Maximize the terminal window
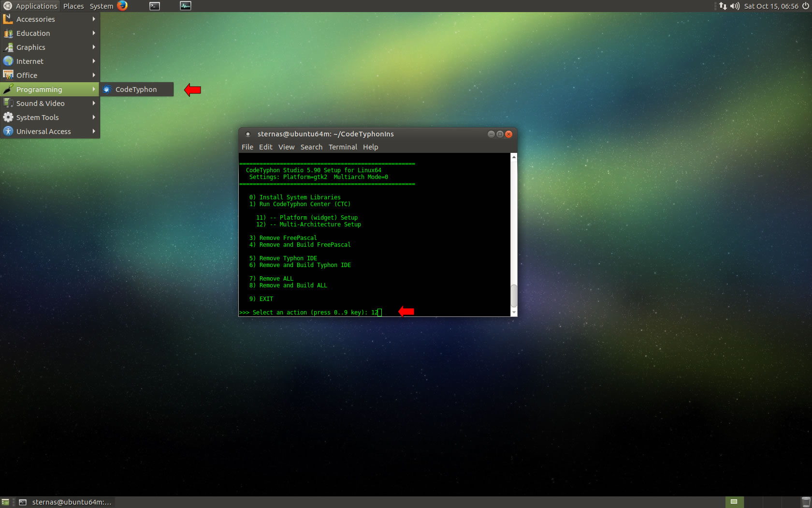 500,134
